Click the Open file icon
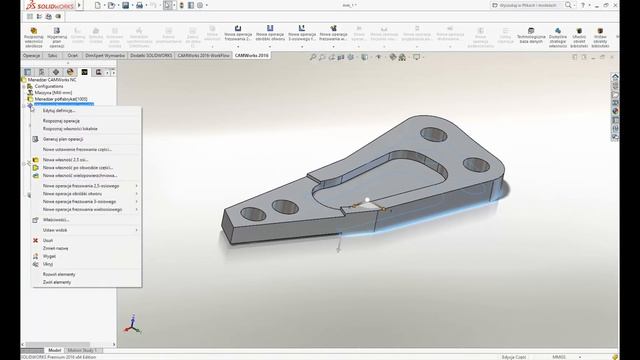The height and width of the screenshot is (360, 640). [111, 5]
